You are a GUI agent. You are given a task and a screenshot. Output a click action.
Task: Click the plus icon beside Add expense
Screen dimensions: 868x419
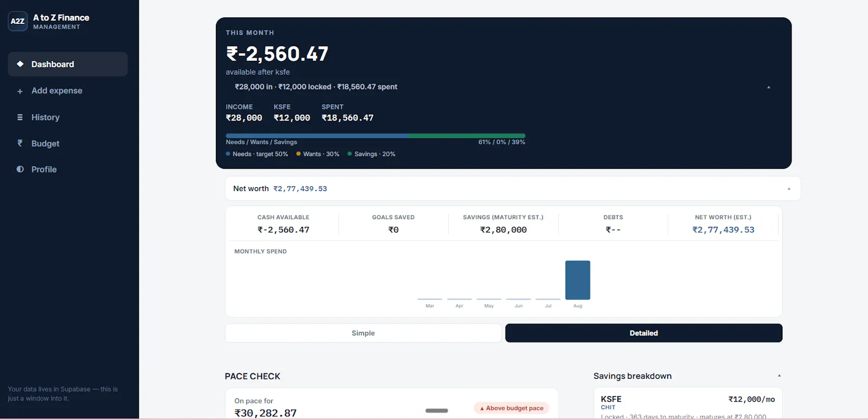20,91
